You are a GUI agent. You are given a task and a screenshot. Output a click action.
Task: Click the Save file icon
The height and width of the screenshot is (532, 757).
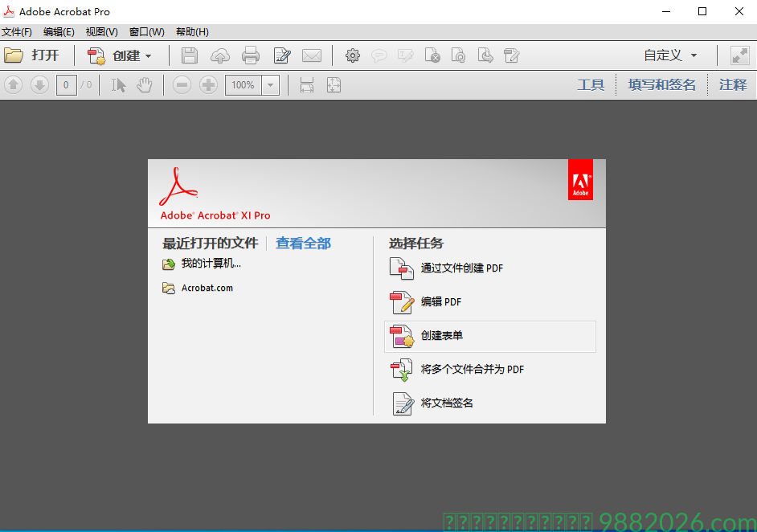pos(189,55)
